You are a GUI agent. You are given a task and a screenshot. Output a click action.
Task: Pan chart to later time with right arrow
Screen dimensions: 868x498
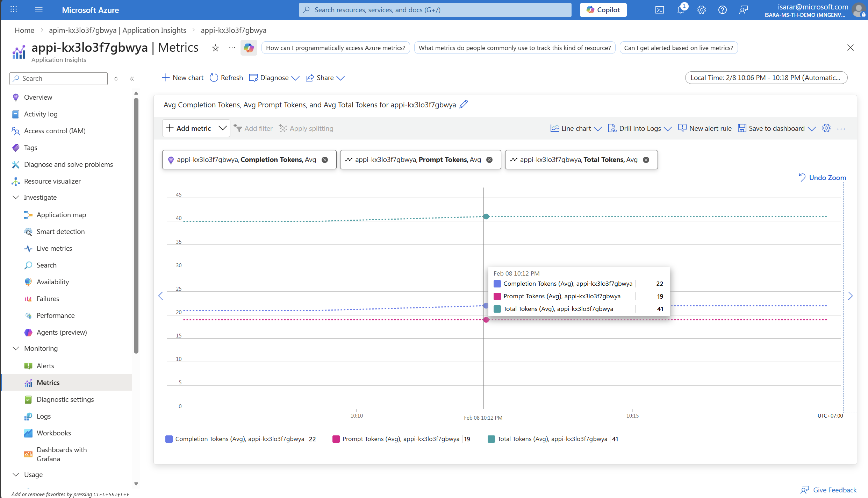coord(850,296)
